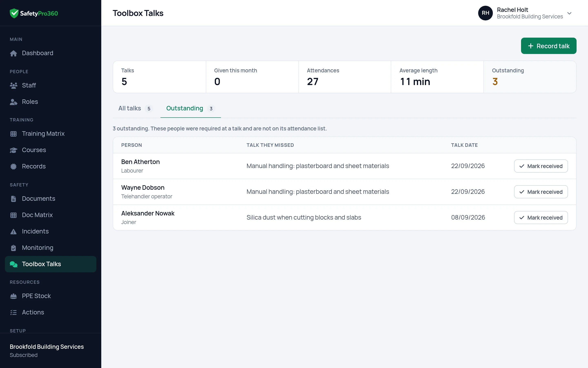Click the Actions checklist icon
The image size is (588, 368).
click(14, 312)
